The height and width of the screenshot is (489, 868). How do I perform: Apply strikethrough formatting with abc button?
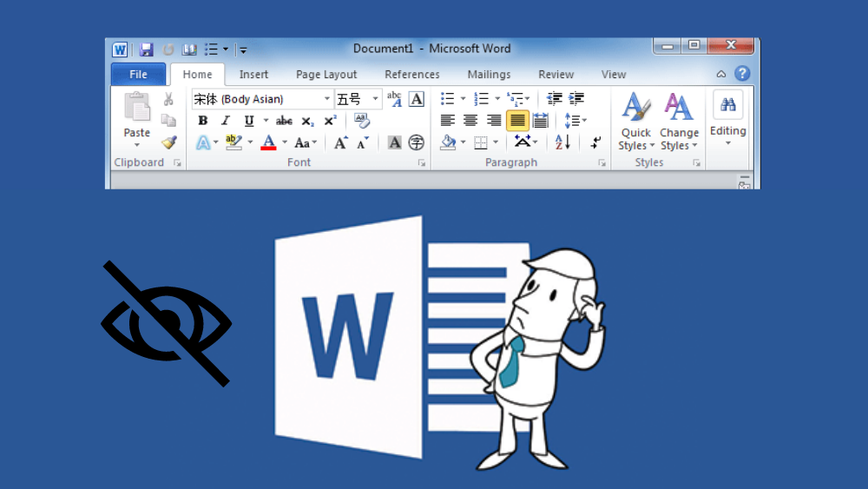point(284,121)
